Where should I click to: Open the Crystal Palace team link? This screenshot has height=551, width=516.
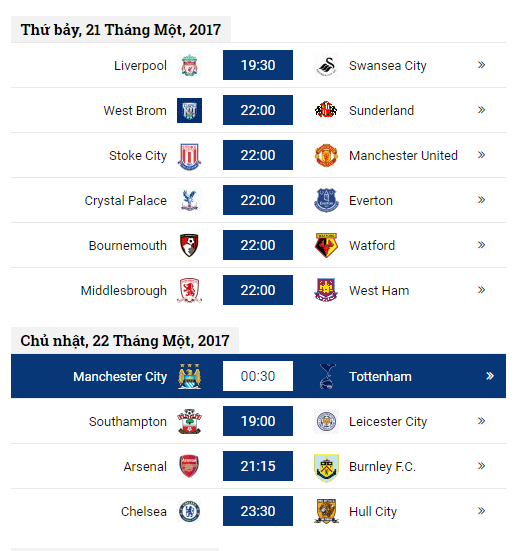tap(125, 201)
